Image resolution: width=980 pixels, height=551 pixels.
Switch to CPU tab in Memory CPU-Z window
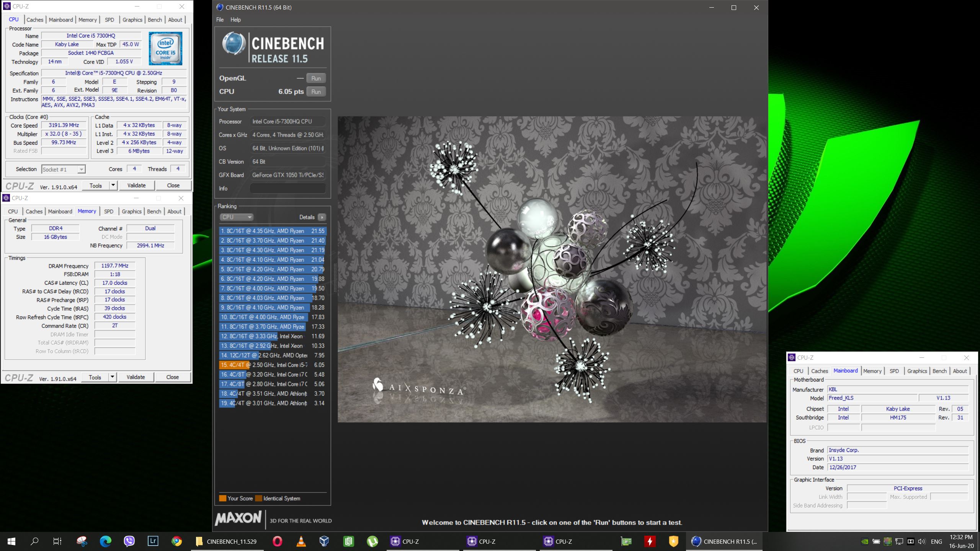(13, 211)
